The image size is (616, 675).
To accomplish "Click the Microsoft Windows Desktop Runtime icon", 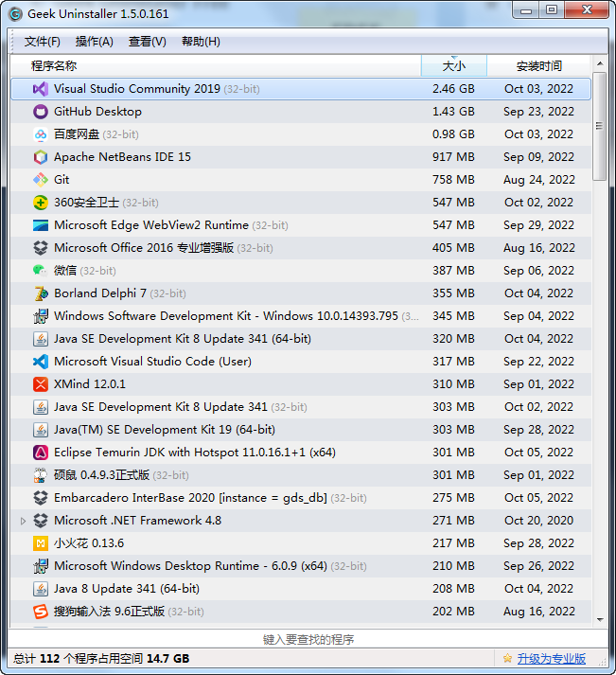I will pyautogui.click(x=41, y=566).
